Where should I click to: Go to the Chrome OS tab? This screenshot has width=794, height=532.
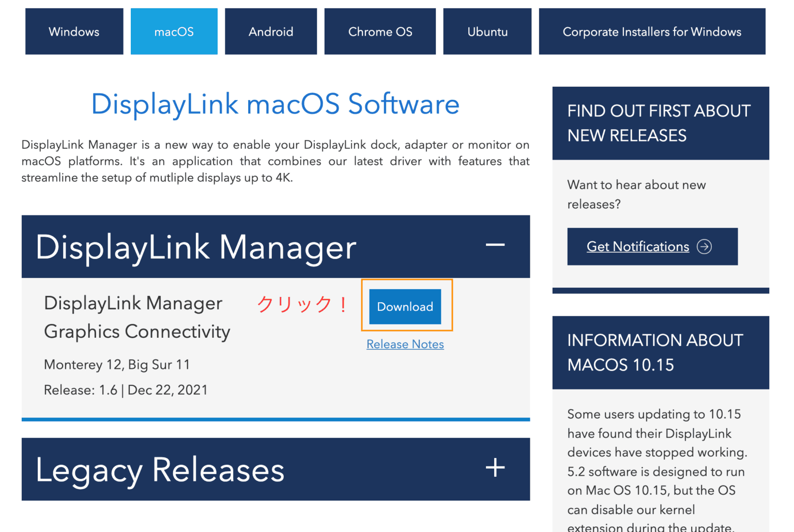(380, 32)
